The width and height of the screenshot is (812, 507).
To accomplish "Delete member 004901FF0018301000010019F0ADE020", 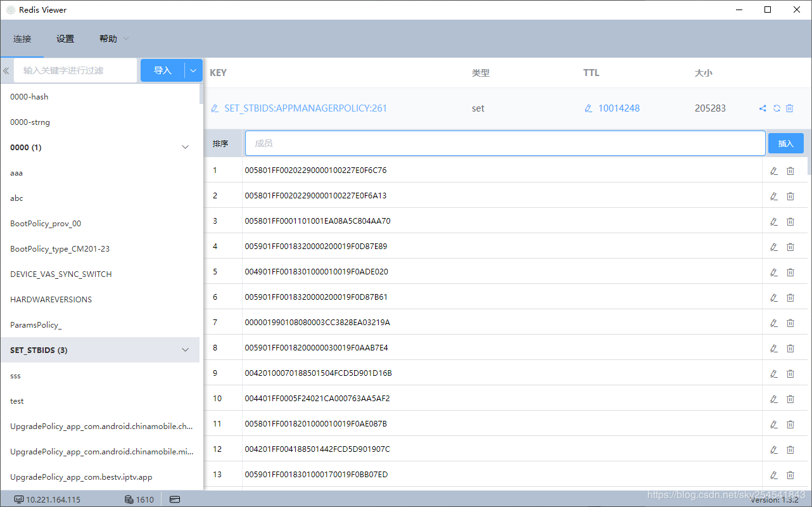I will pyautogui.click(x=790, y=272).
